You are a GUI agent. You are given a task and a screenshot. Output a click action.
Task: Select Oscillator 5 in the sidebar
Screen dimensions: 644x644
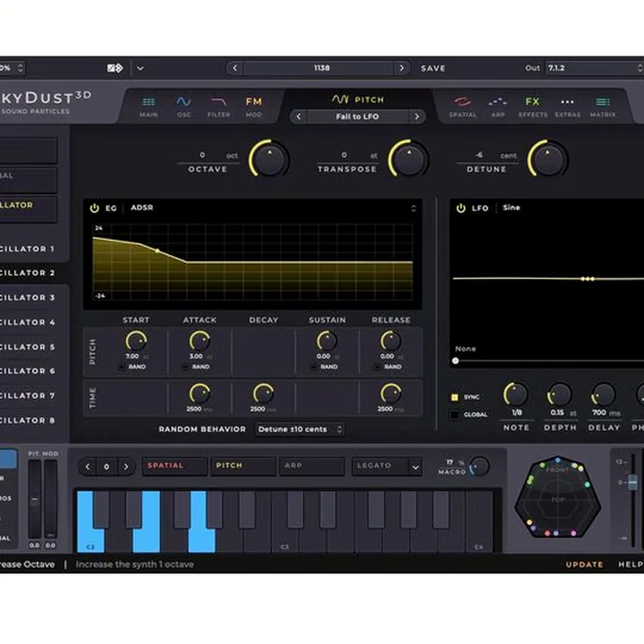(x=27, y=347)
